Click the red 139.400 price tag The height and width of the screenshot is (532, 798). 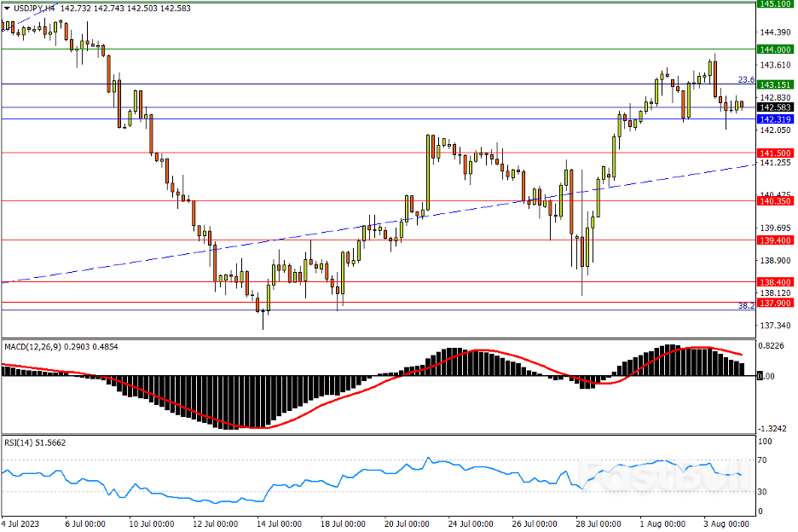(x=776, y=240)
